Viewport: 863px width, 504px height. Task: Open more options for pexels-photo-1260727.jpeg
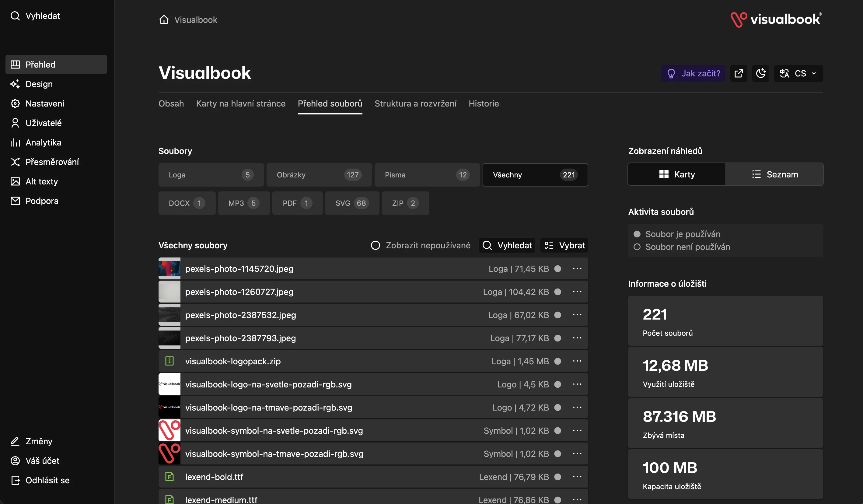[x=577, y=292]
